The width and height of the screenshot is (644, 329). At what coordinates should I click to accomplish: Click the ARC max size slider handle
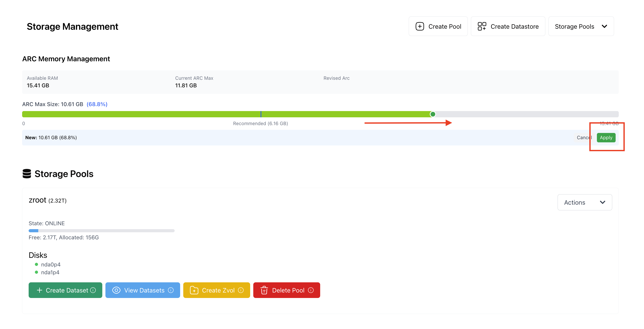coord(433,114)
